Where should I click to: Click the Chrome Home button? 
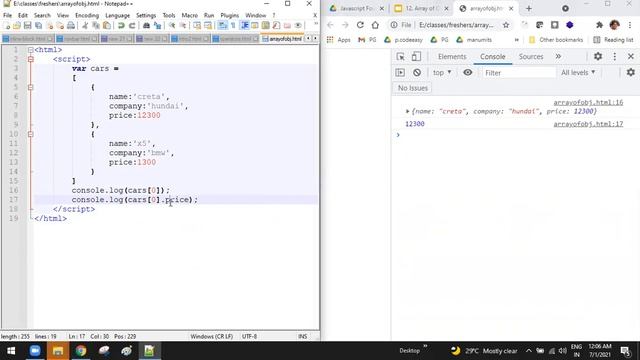point(375,25)
